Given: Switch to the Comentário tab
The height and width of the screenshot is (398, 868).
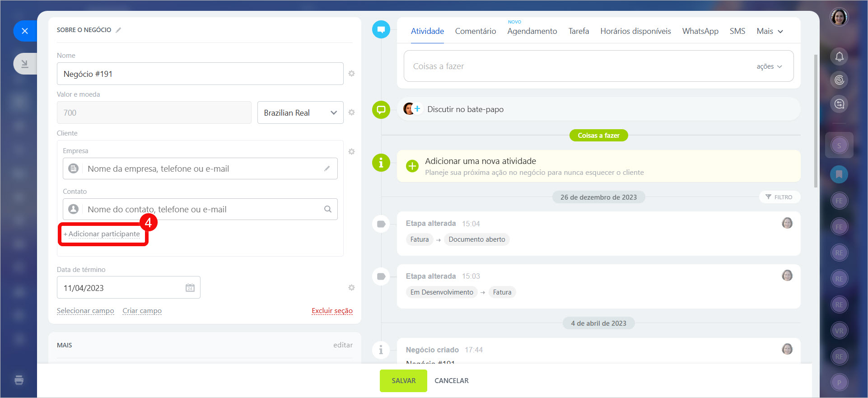Looking at the screenshot, I should (x=476, y=31).
